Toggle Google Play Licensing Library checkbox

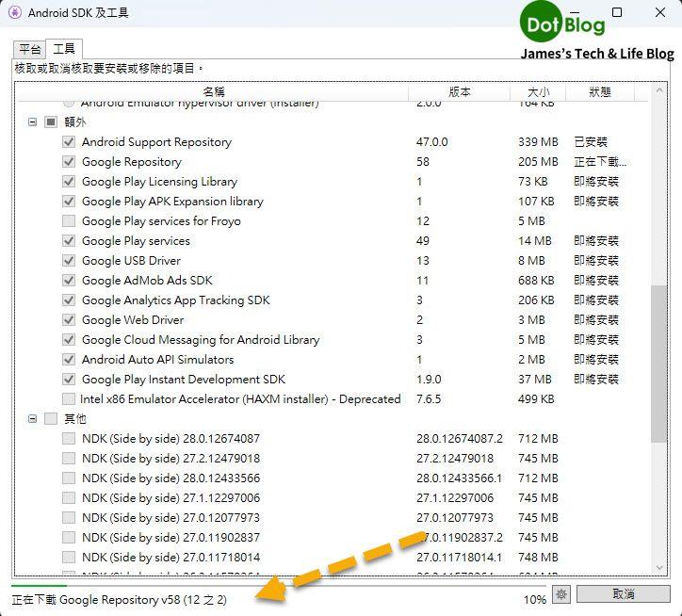tap(69, 182)
